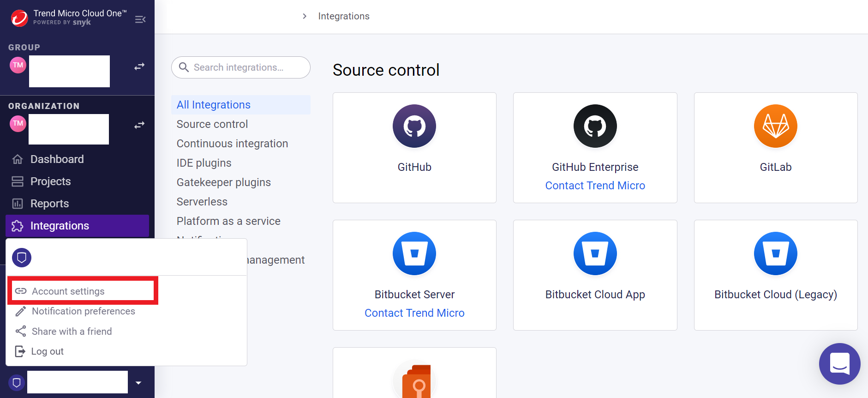868x398 pixels.
Task: Click the Reports chart icon
Action: pos(18,204)
